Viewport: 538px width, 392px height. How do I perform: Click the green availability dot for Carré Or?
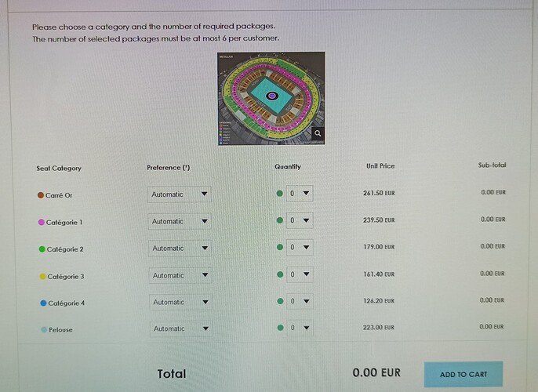pos(280,194)
